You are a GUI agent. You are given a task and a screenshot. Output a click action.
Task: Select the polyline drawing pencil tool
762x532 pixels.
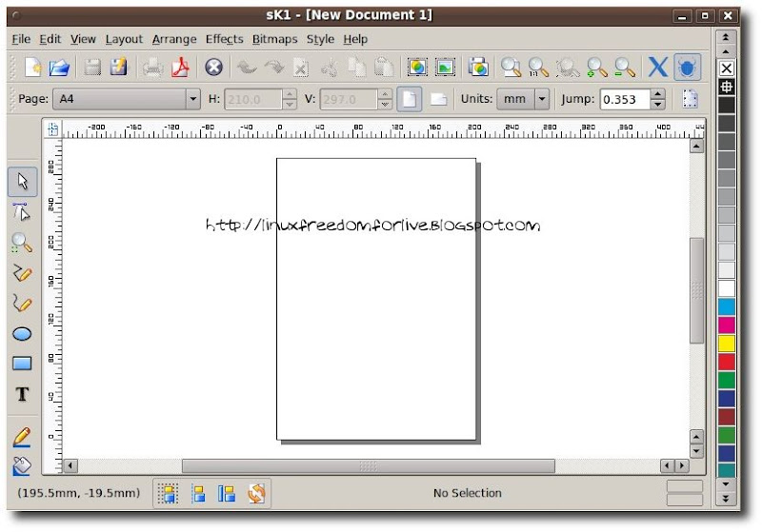[21, 273]
